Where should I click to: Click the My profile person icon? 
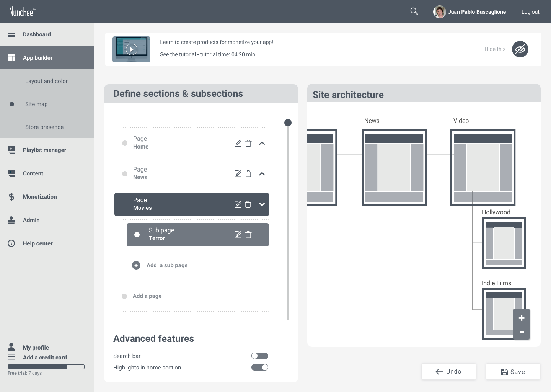(11, 347)
